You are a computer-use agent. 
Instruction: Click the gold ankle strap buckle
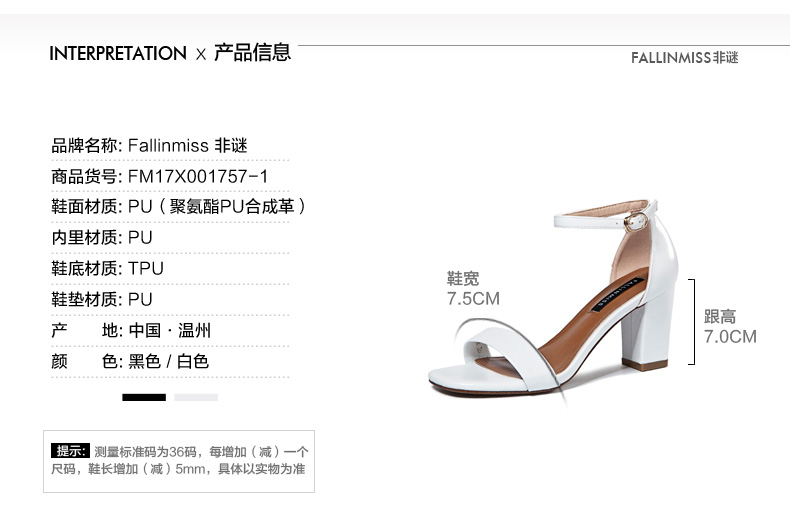[635, 222]
